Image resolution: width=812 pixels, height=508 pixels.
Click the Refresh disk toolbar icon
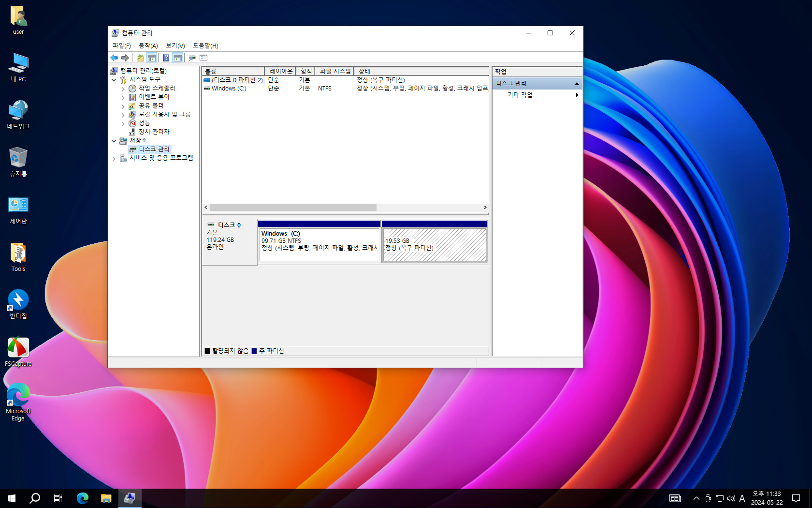coord(192,58)
